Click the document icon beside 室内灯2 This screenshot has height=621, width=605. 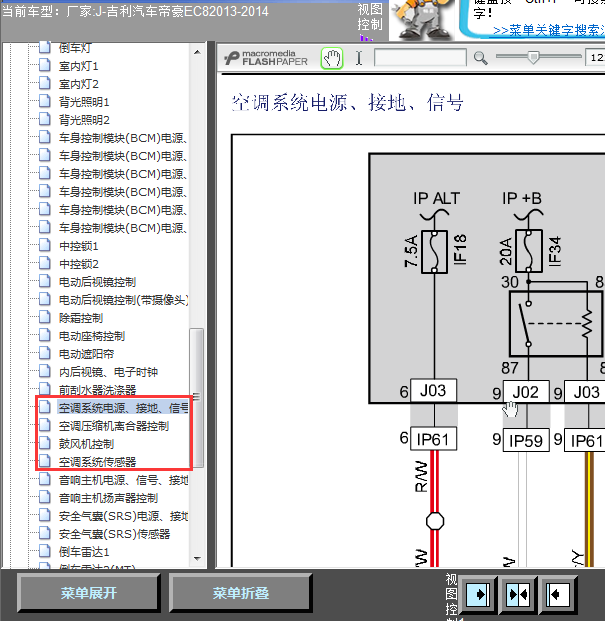point(45,83)
